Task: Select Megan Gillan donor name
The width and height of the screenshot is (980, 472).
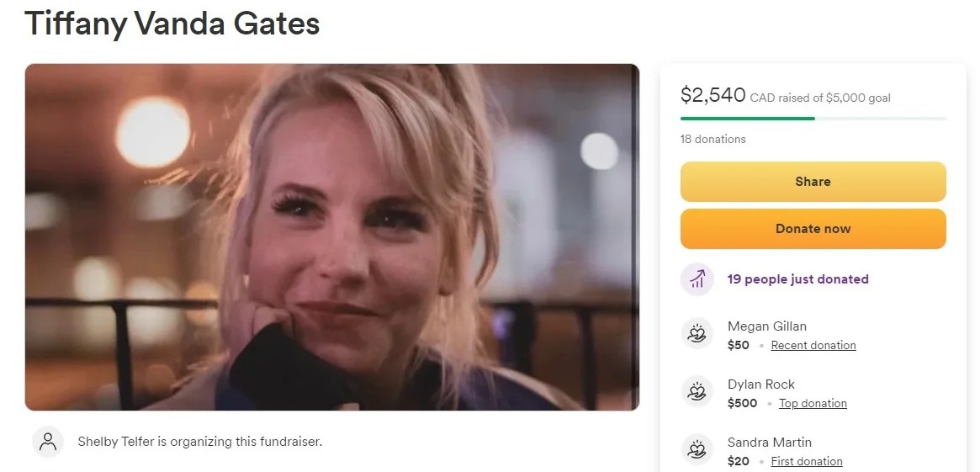Action: pyautogui.click(x=767, y=326)
